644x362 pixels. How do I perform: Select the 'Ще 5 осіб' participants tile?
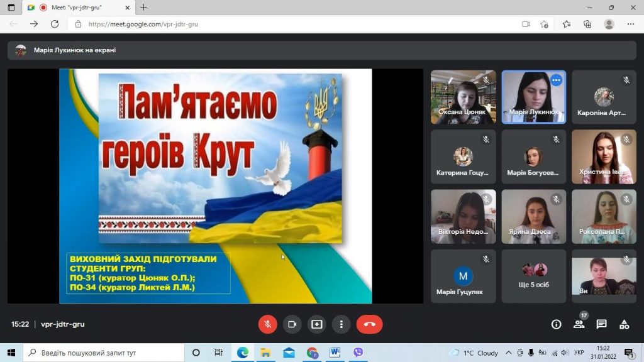533,276
